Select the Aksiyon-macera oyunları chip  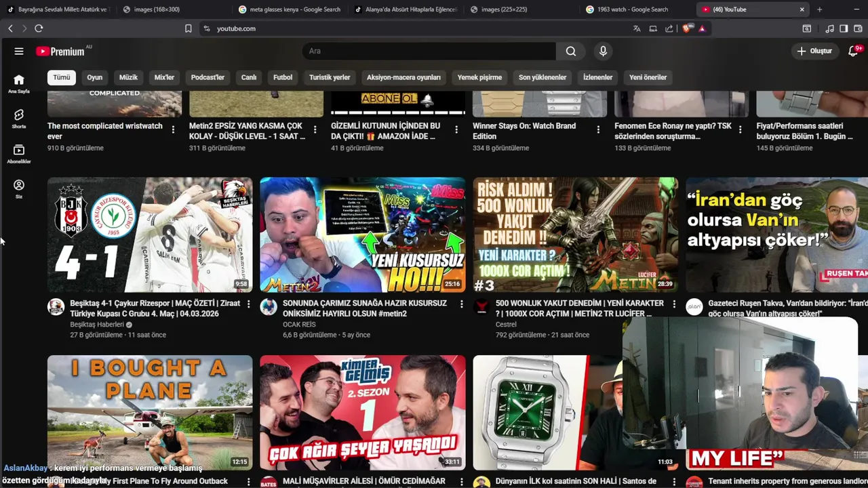coord(403,77)
